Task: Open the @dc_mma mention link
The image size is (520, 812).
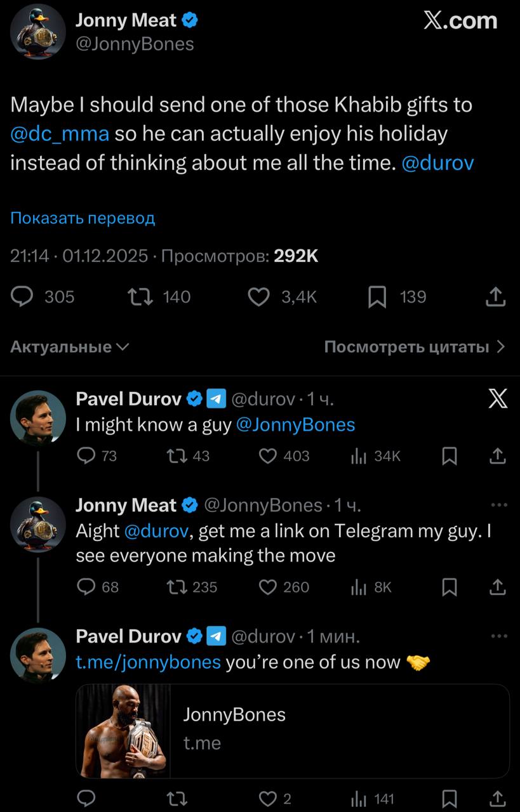Action: pos(60,134)
